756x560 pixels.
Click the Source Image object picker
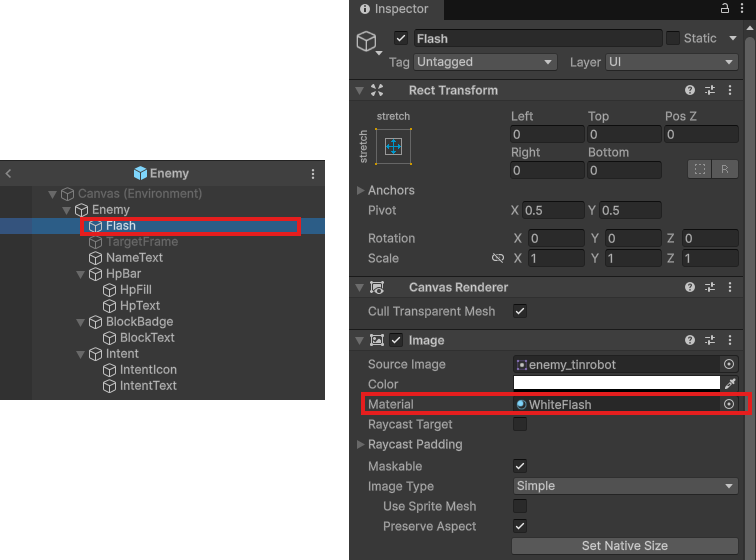(729, 364)
